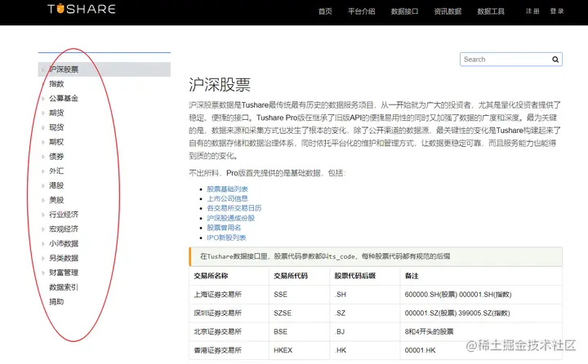This screenshot has height=364, width=588.
Task: Select 外汇 in sidebar
Action: coord(56,171)
